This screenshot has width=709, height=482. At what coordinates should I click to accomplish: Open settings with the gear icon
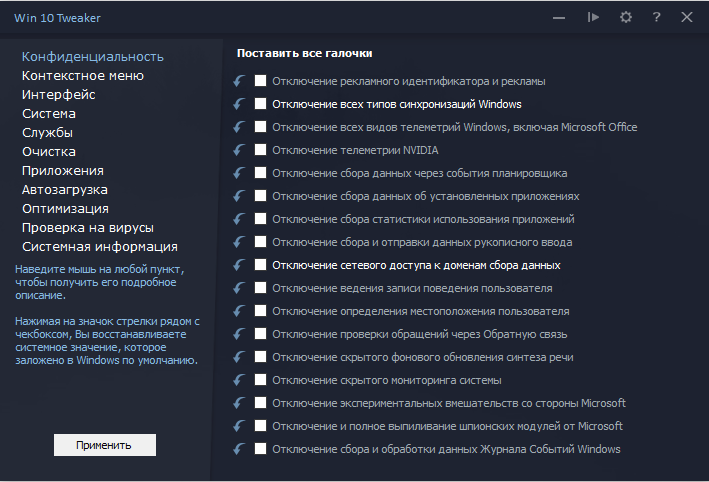626,17
